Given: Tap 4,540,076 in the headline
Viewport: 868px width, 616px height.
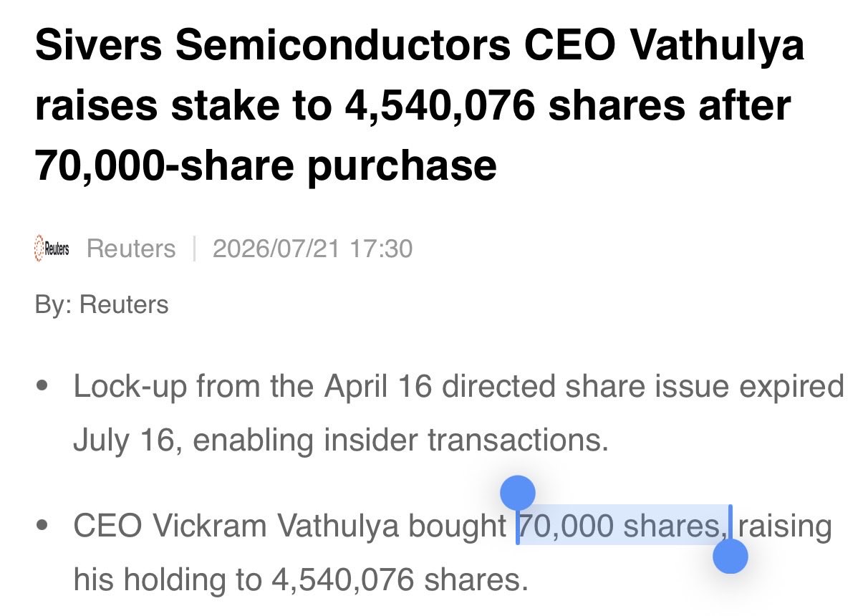Looking at the screenshot, I should [440, 106].
